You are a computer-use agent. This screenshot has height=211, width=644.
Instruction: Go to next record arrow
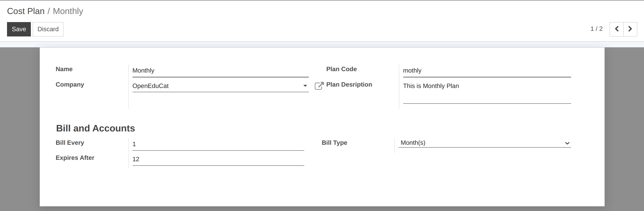[x=630, y=29]
